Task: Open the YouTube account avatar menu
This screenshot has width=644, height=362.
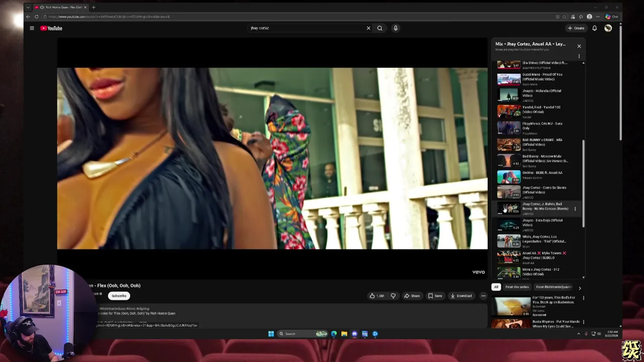Action: [x=608, y=28]
